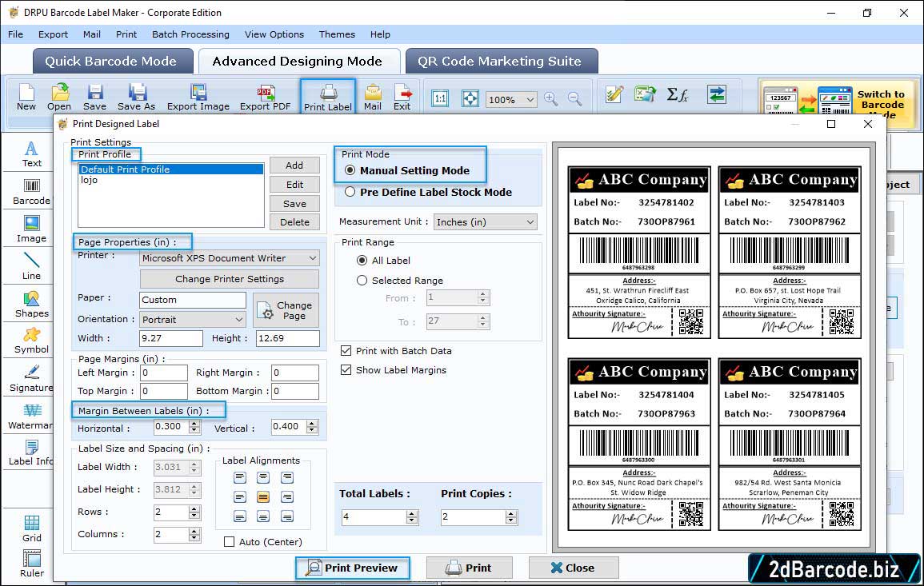Open the File menu
Viewport: 924px width, 586px height.
pyautogui.click(x=16, y=34)
